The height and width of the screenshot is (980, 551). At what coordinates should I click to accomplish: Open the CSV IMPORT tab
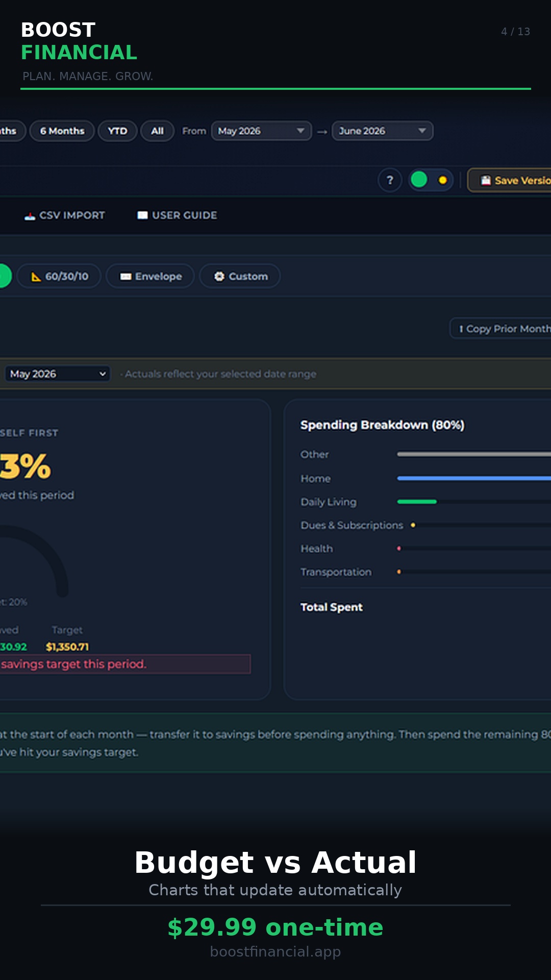pos(65,215)
